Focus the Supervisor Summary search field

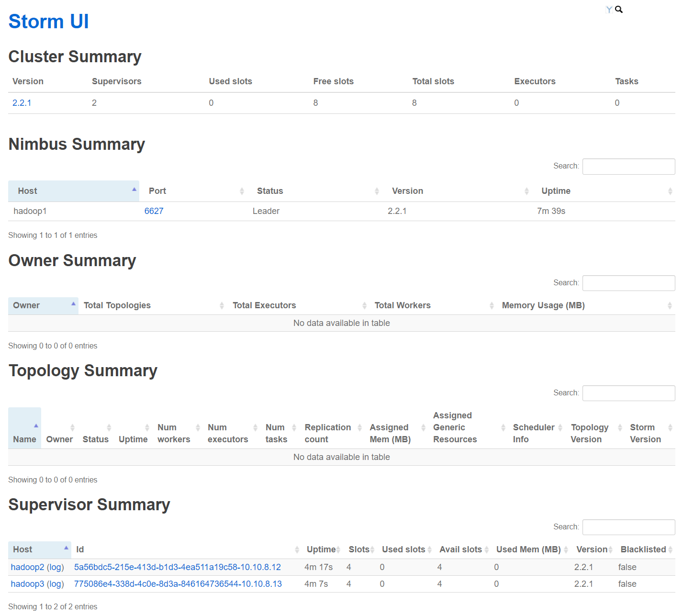pos(628,527)
